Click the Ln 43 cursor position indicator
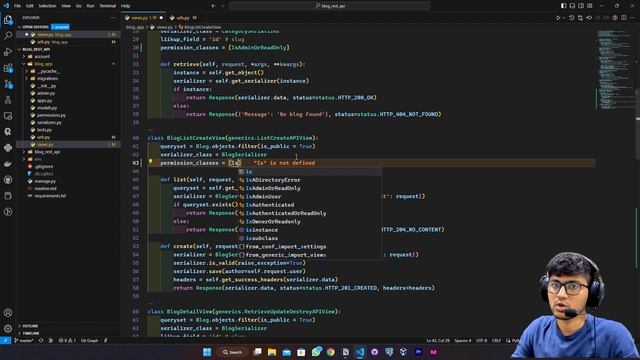This screenshot has width=640, height=360. 438,340
